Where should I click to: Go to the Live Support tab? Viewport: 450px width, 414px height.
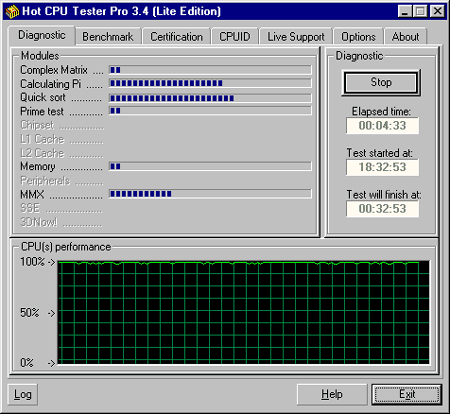[296, 37]
